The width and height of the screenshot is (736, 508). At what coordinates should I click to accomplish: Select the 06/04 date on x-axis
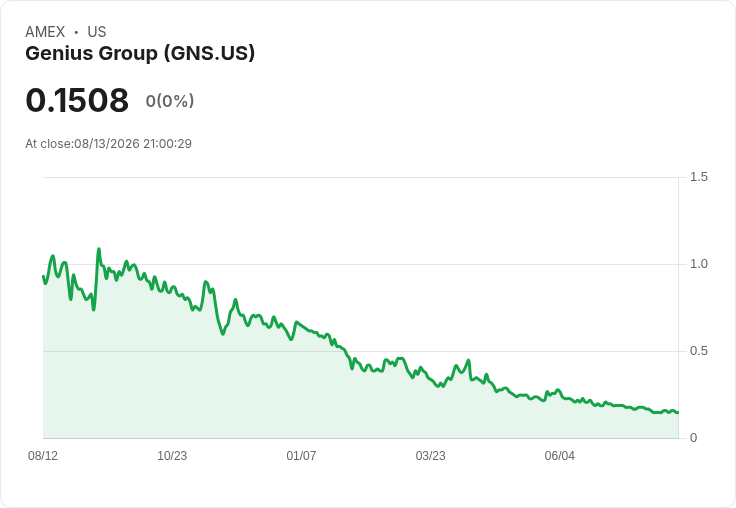pyautogui.click(x=559, y=455)
